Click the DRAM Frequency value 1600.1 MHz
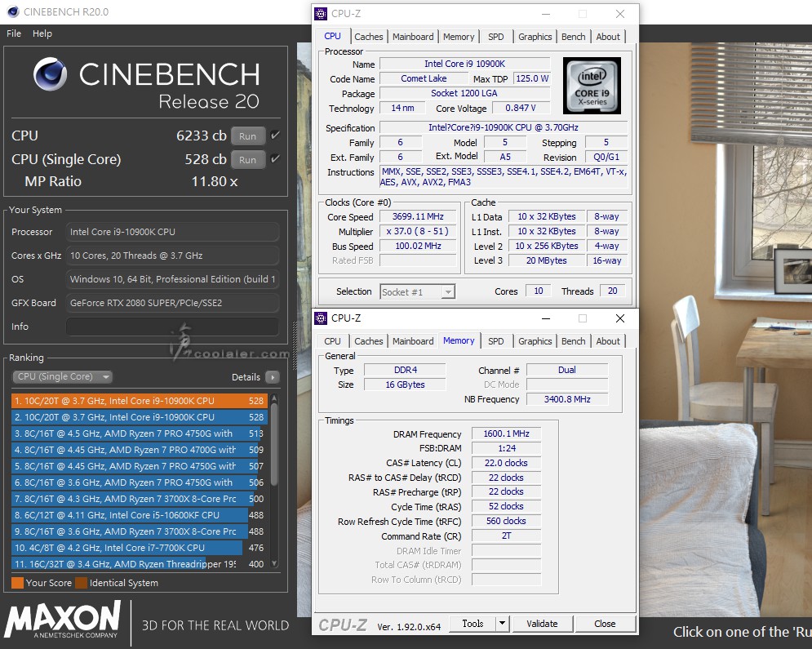The height and width of the screenshot is (649, 812). click(x=506, y=433)
